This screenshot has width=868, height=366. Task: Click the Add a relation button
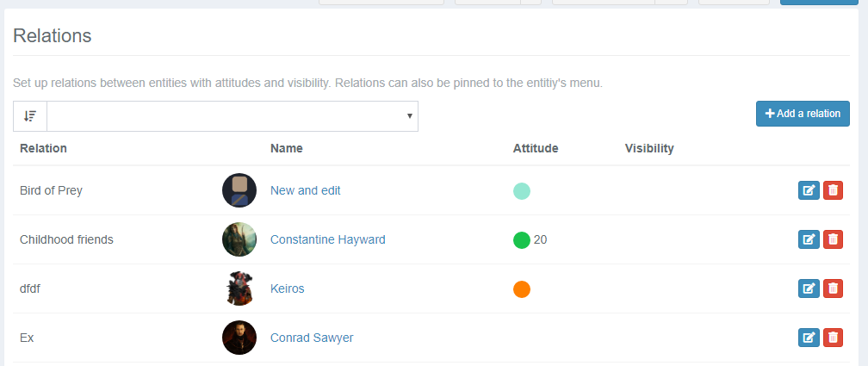pyautogui.click(x=803, y=114)
